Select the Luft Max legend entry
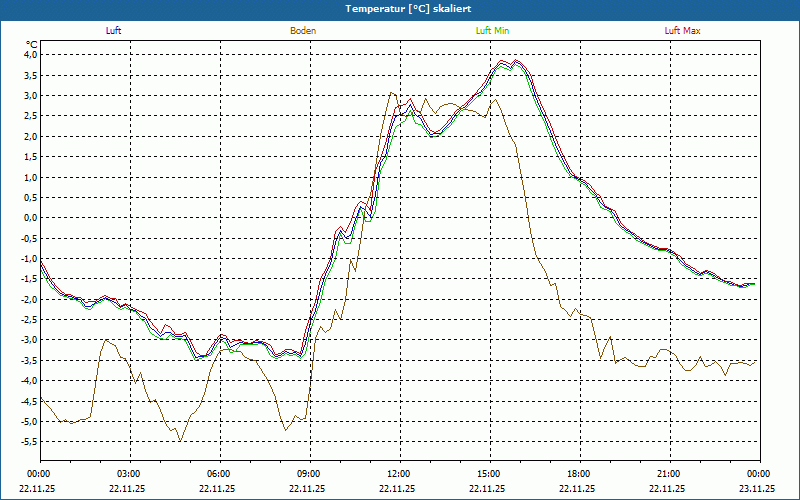800x500 pixels. pyautogui.click(x=682, y=31)
